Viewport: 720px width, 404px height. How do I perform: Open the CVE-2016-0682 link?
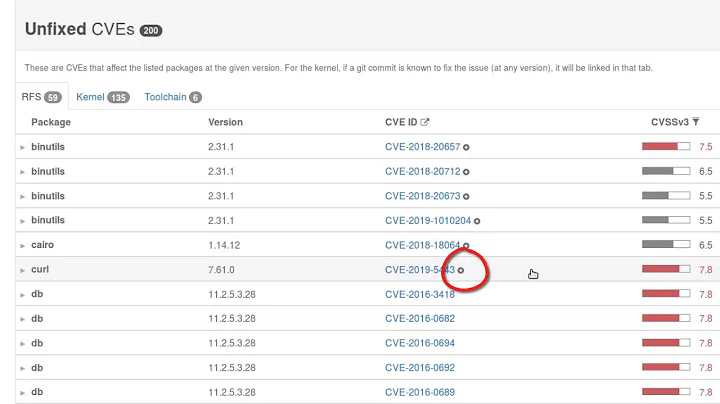click(420, 319)
